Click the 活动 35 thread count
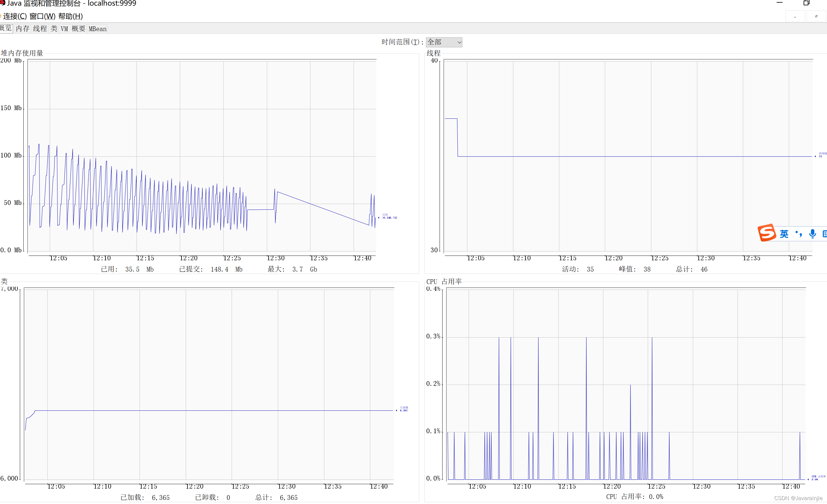Viewport: 827px width, 504px height. [578, 269]
